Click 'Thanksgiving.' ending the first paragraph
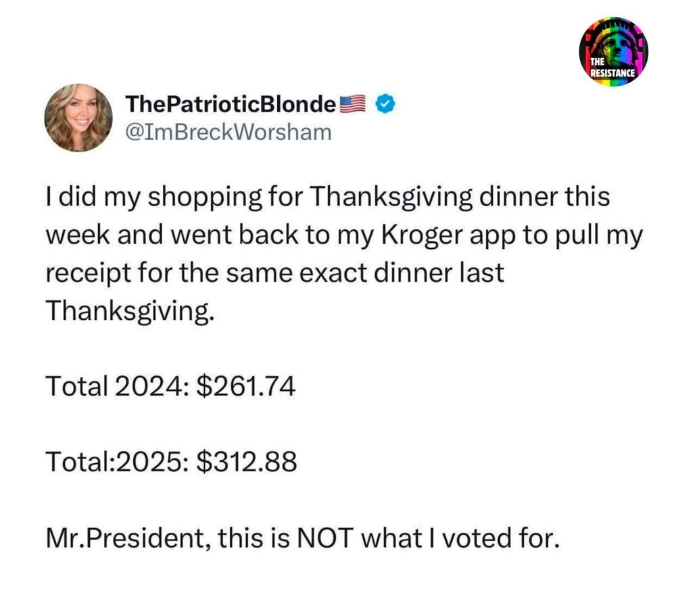676x616 pixels. point(132,312)
